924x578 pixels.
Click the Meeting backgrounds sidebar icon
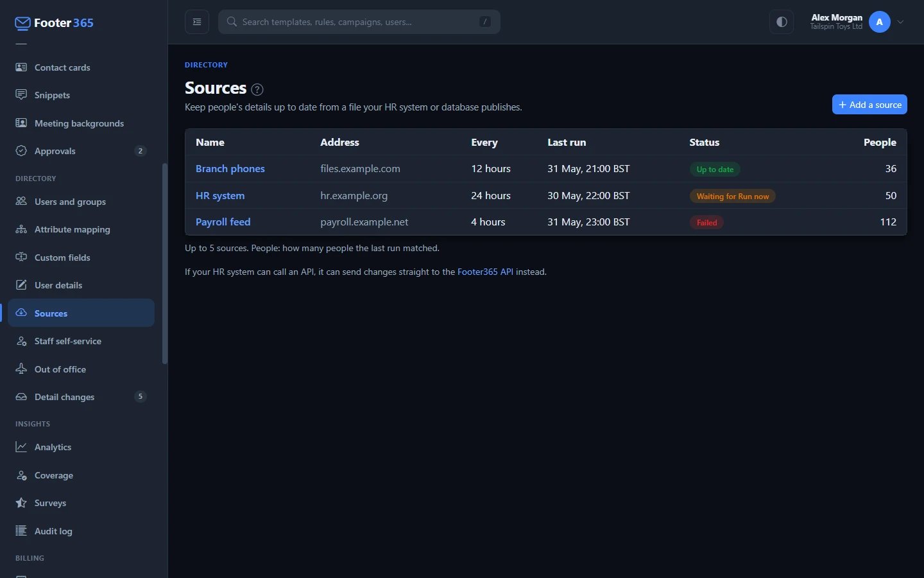(21, 123)
